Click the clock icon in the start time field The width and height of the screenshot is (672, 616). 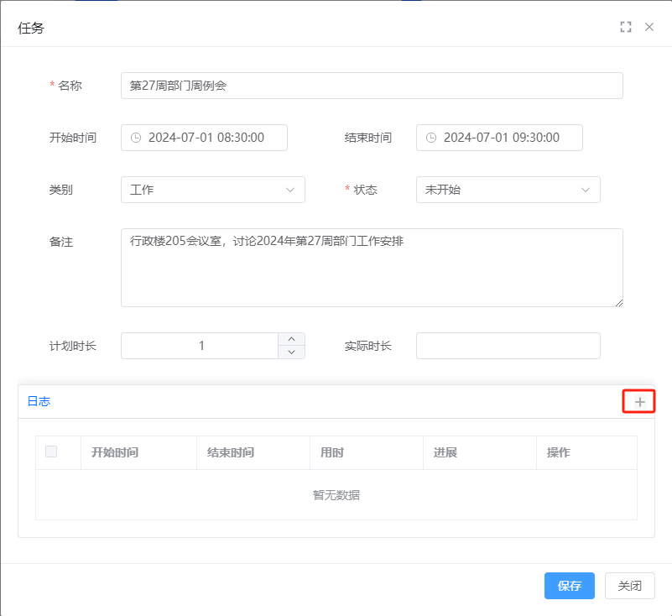click(x=136, y=138)
